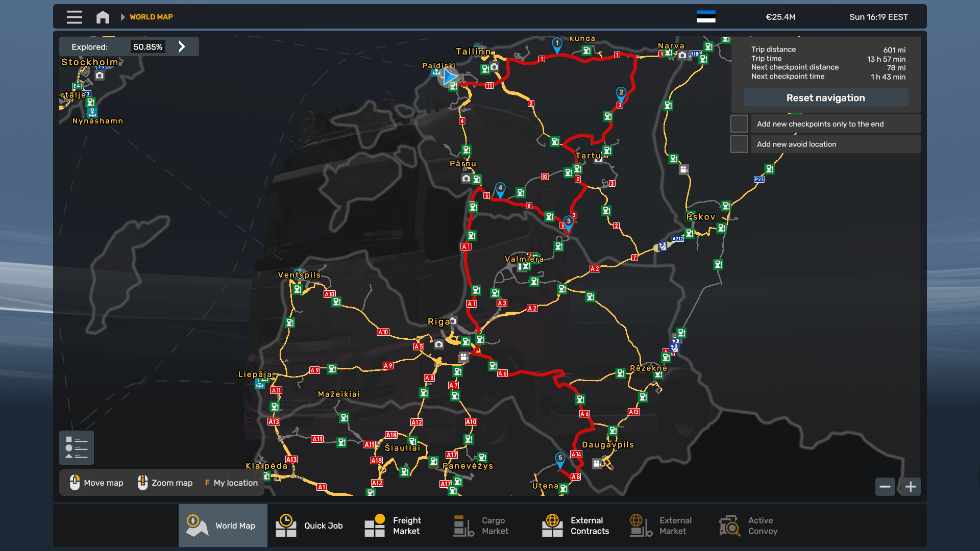The width and height of the screenshot is (980, 551).
Task: Click the gas station icon at Narva
Action: [x=668, y=53]
